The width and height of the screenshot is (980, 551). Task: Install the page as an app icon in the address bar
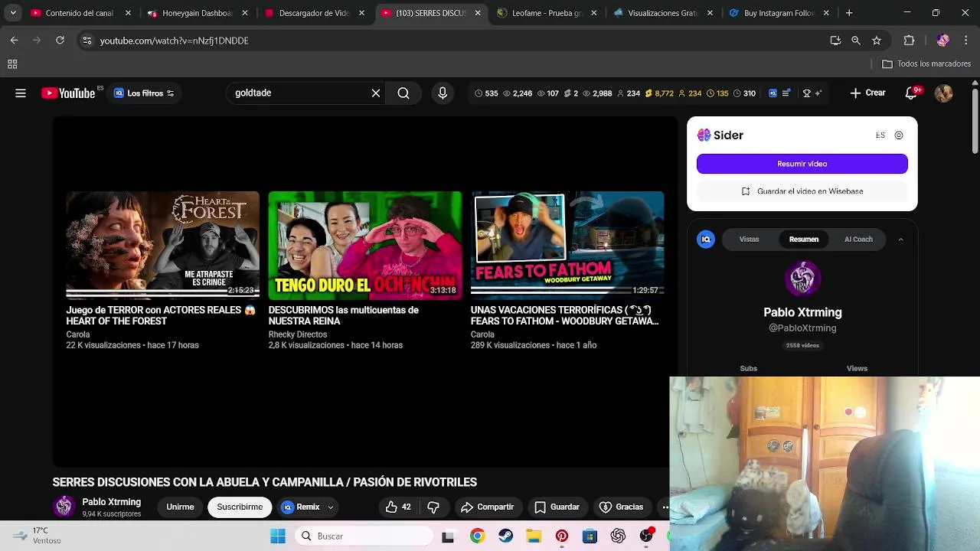835,41
